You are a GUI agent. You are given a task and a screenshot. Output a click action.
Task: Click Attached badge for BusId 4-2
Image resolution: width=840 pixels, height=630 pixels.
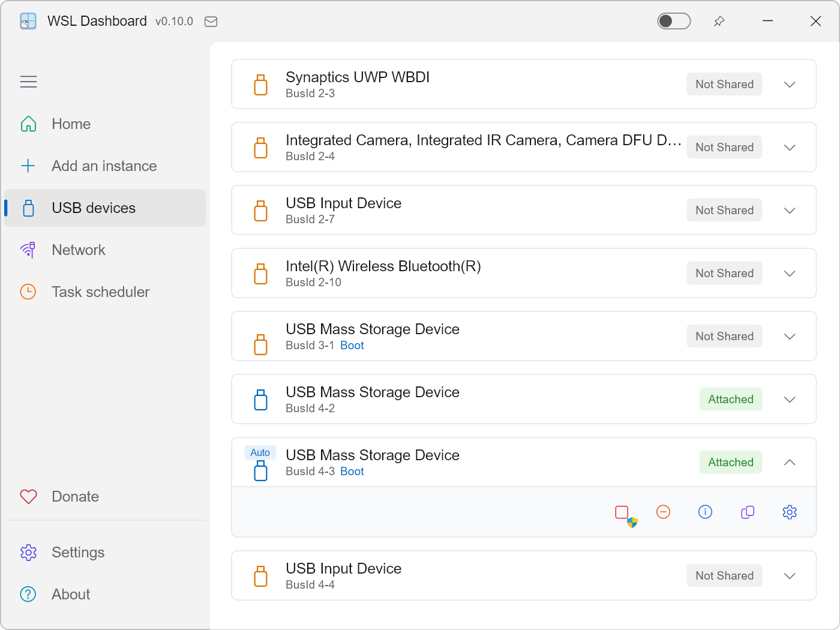(x=731, y=400)
